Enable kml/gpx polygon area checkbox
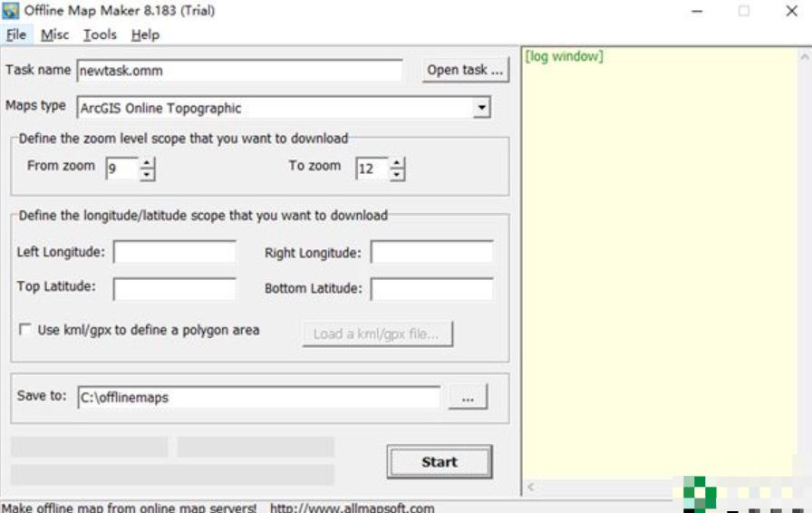This screenshot has height=513, width=812. (24, 330)
